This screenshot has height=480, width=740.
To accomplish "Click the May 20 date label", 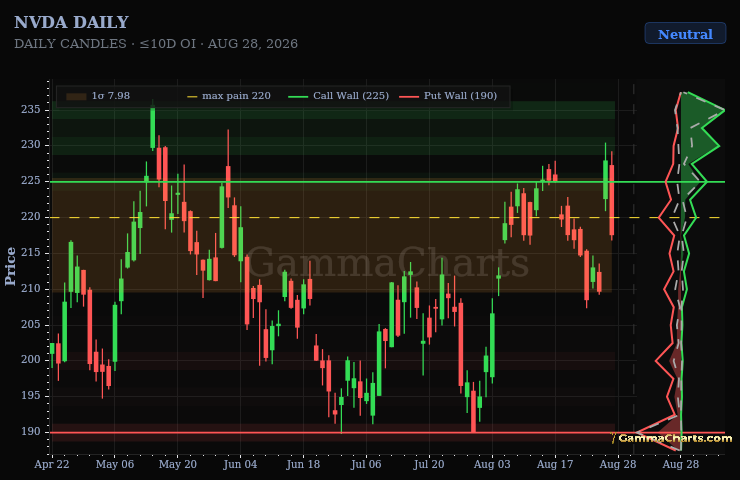I will pos(177,464).
